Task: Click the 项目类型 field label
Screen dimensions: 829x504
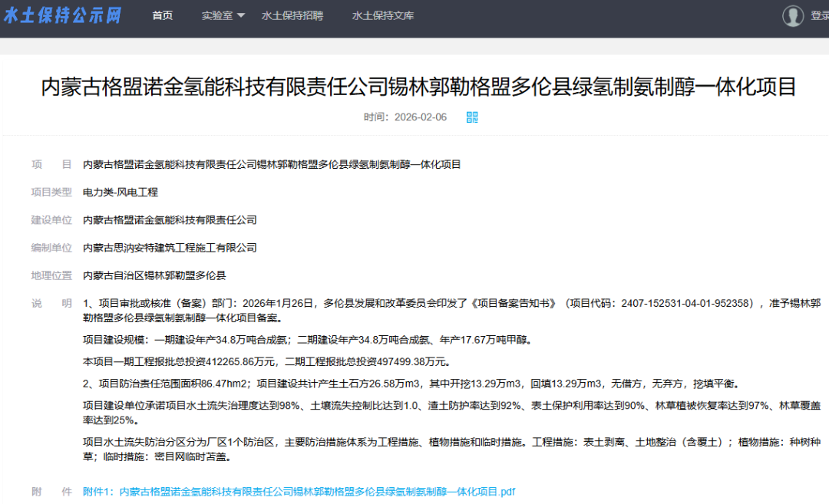Action: [x=51, y=192]
